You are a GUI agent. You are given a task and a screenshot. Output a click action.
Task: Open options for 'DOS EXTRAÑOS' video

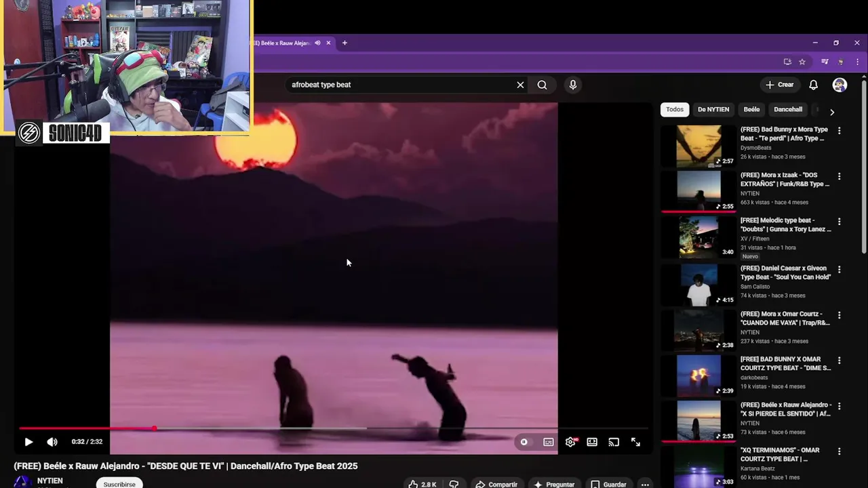[x=839, y=176]
